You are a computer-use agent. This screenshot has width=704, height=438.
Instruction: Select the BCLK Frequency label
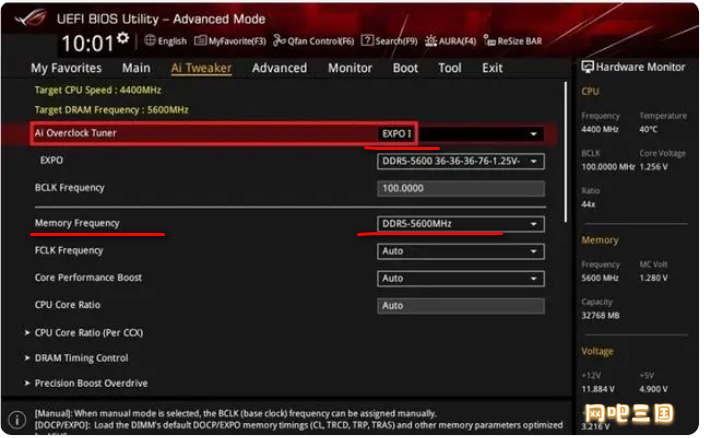point(70,188)
